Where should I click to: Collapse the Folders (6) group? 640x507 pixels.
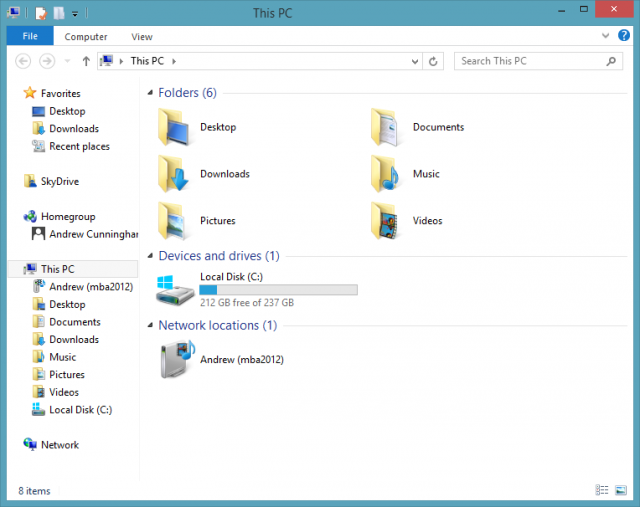[150, 93]
